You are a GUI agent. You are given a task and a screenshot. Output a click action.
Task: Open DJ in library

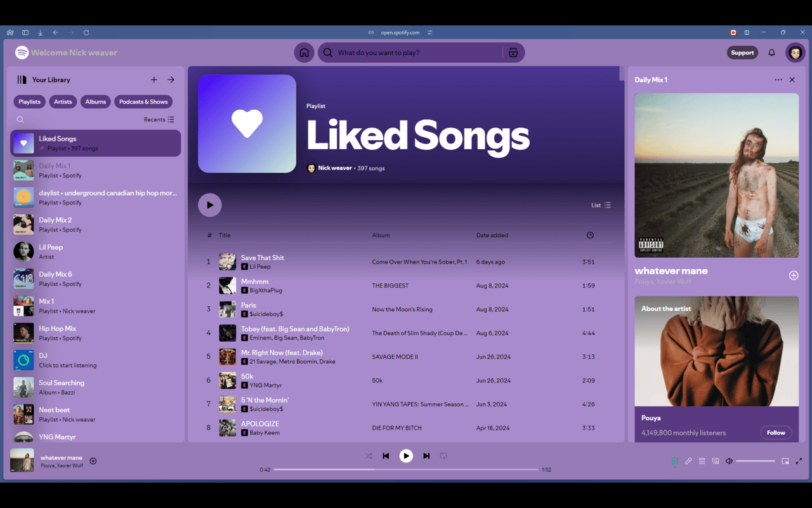(x=96, y=360)
